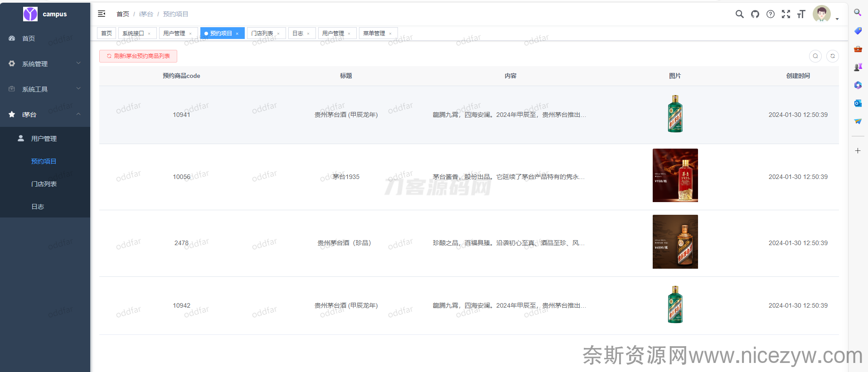This screenshot has width=868, height=372.
Task: Click the i茅台 breadcrumb item
Action: (x=146, y=14)
